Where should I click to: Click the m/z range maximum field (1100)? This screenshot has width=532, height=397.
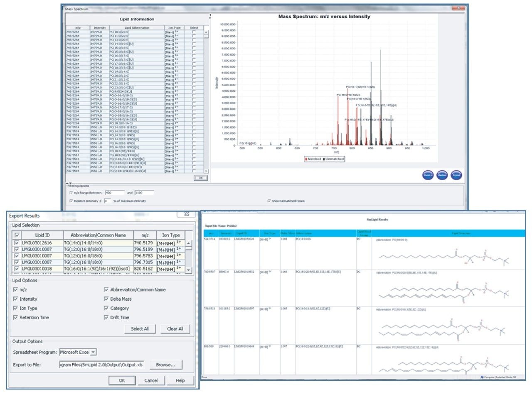tap(144, 193)
